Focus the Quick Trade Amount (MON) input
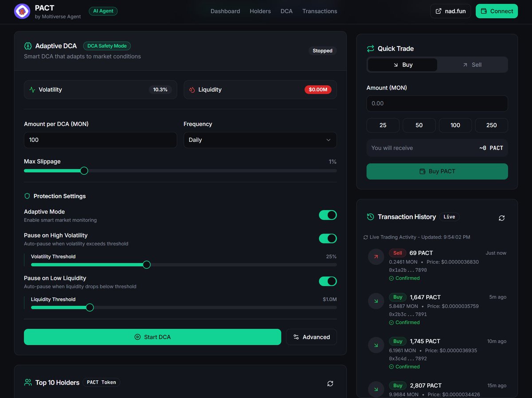The height and width of the screenshot is (398, 532). click(437, 103)
